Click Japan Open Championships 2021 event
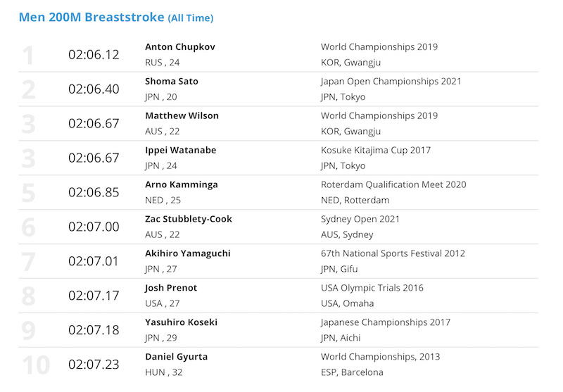The image size is (563, 392). point(391,82)
